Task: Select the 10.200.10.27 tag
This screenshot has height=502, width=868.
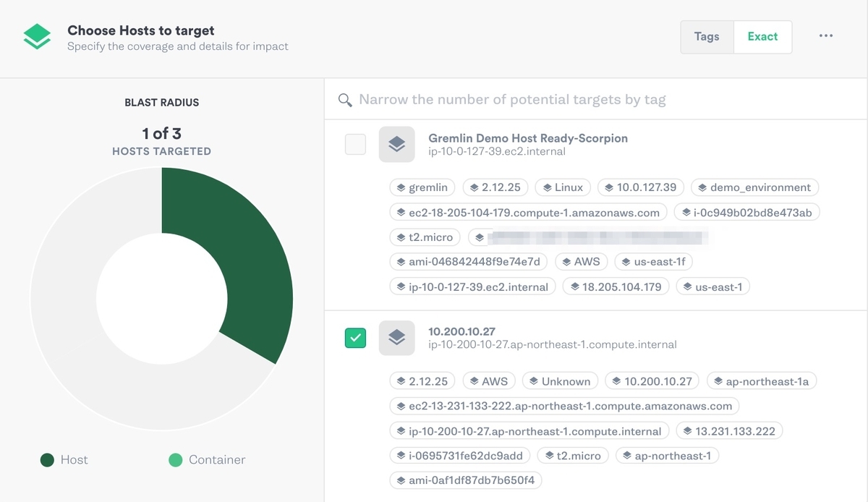Action: click(x=652, y=381)
